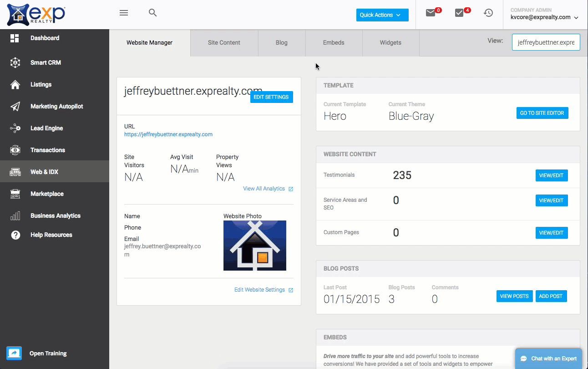Viewport: 588px width, 369px height.
Task: Open the search magnifier icon
Action: pyautogui.click(x=153, y=13)
